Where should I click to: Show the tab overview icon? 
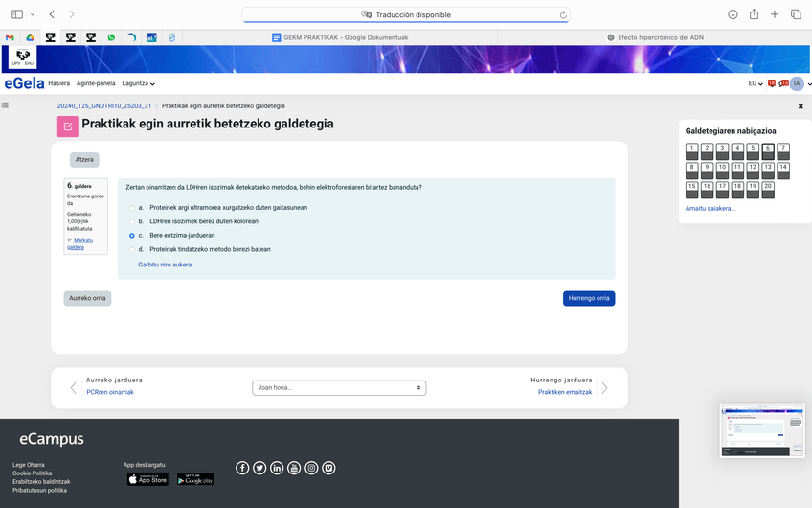tap(796, 14)
